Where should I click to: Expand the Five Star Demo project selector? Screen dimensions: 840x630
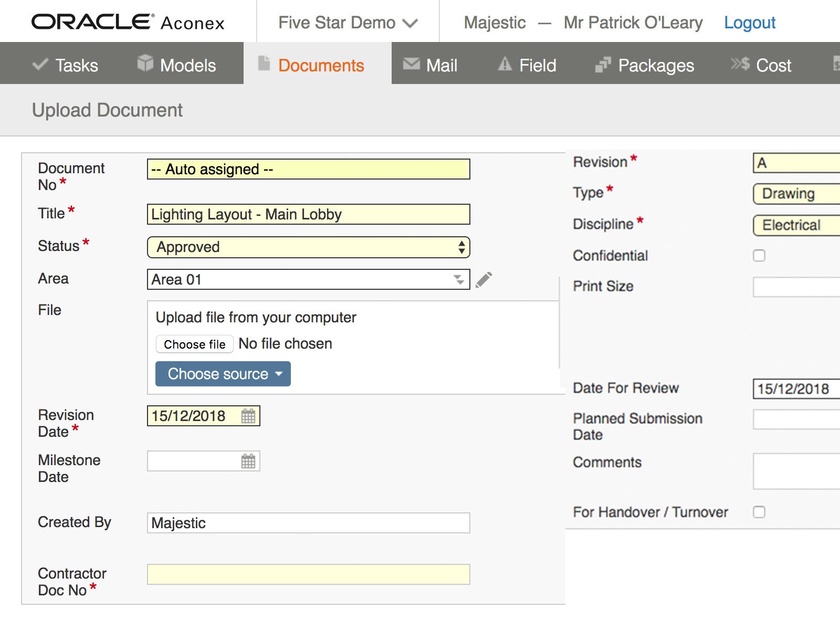coord(348,23)
